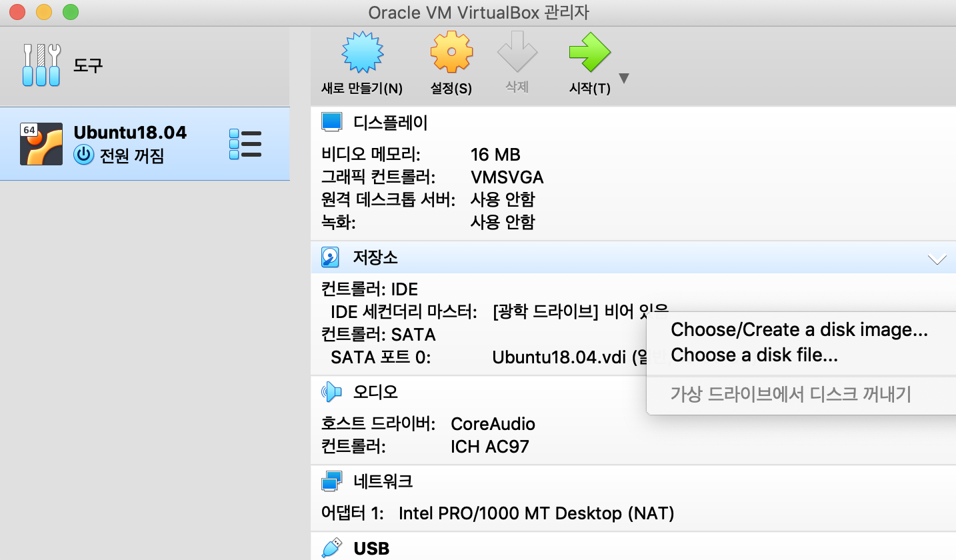
Task: Click the '컨트롤러: IDE' text
Action: (369, 289)
